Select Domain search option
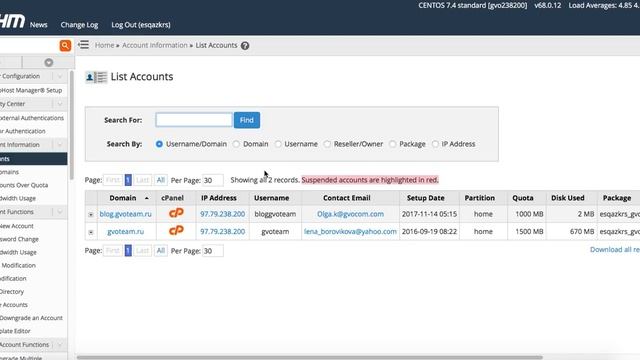The width and height of the screenshot is (640, 360). click(x=236, y=144)
